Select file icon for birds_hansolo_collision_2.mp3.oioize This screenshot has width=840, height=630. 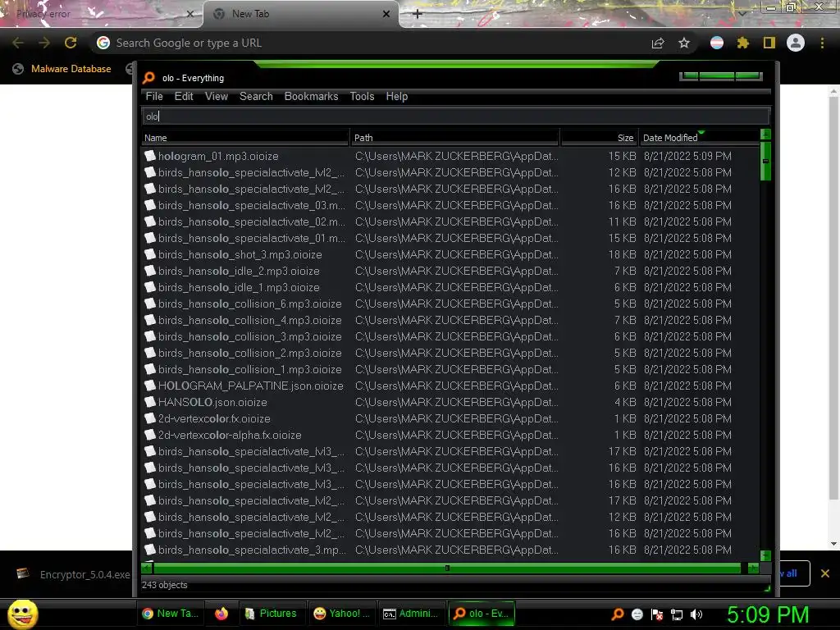click(150, 353)
